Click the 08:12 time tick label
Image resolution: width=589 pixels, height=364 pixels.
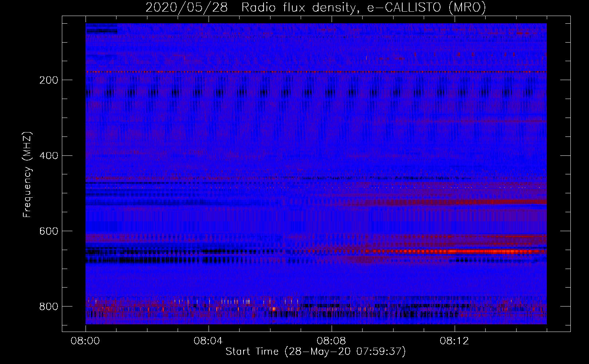(454, 341)
